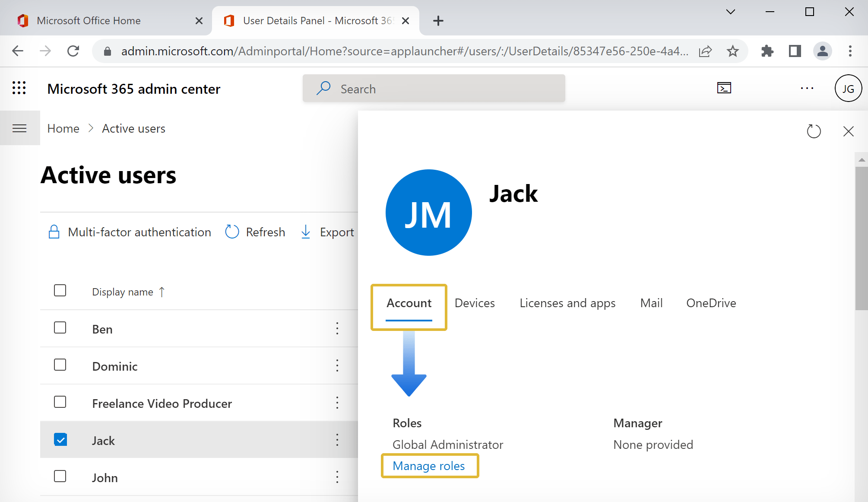Select the checkbox next to Ben
Viewport: 868px width, 502px height.
pos(60,328)
